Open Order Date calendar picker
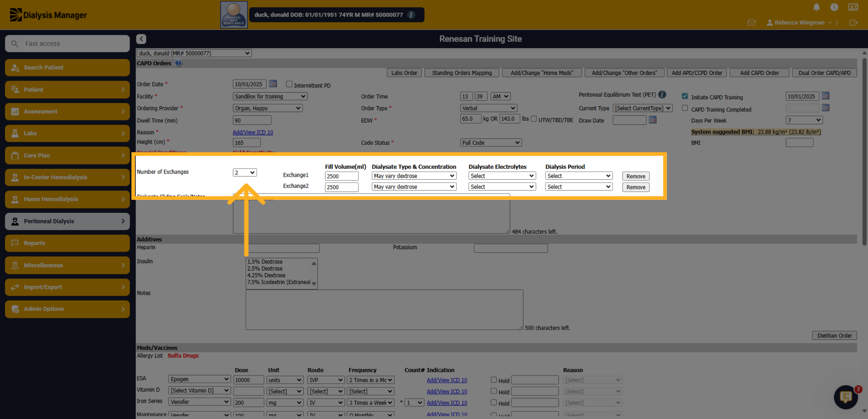The width and height of the screenshot is (868, 419). [273, 84]
